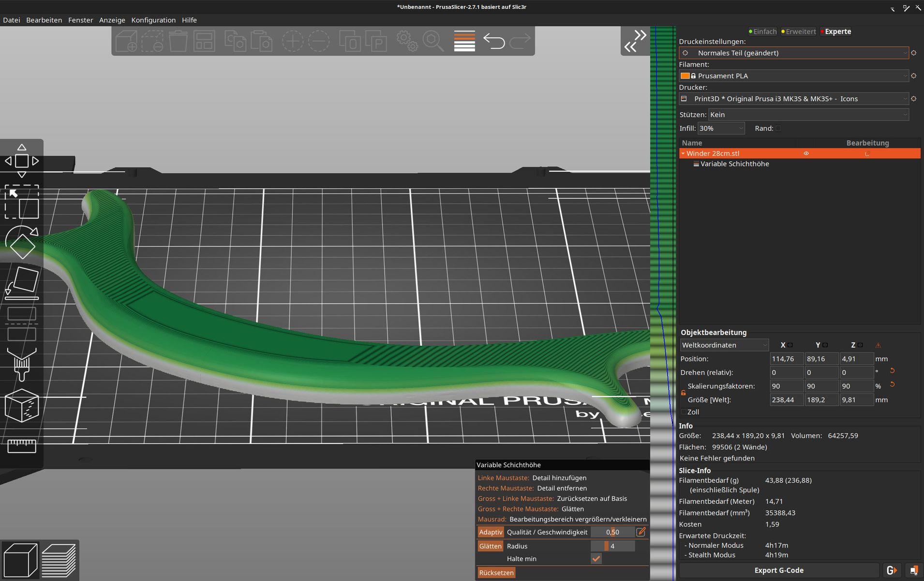
Task: Open the Anzeige menu
Action: pos(112,20)
